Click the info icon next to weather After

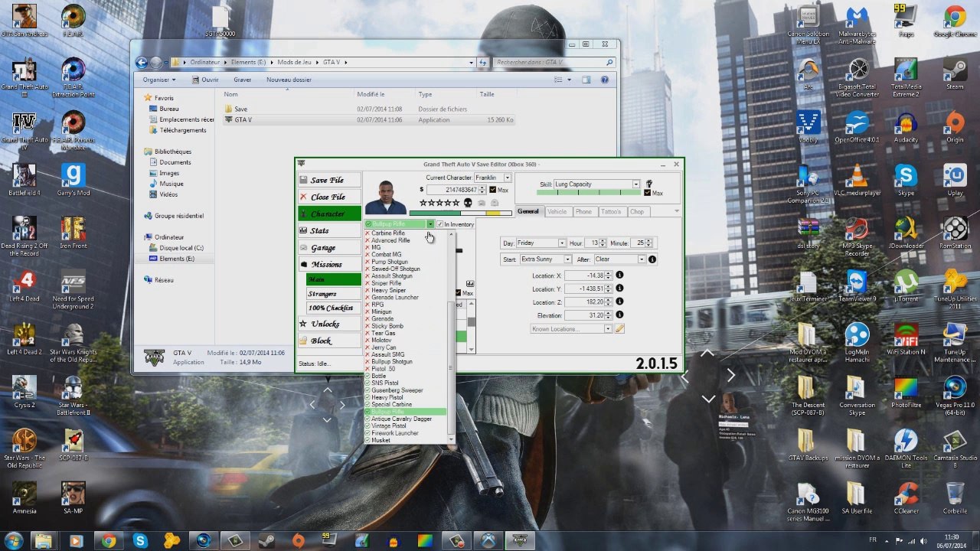coord(652,259)
